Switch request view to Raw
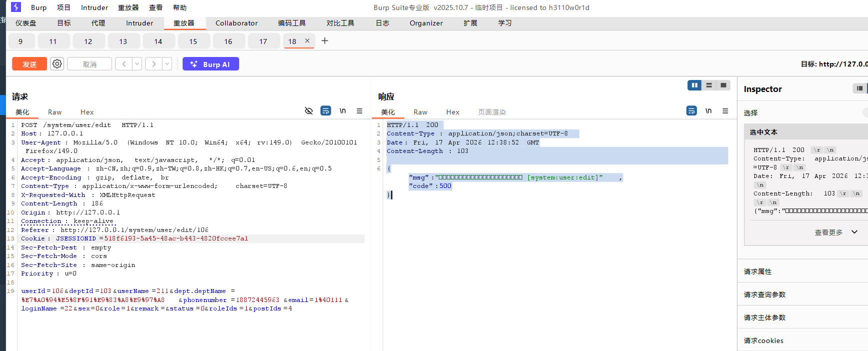 (55, 112)
